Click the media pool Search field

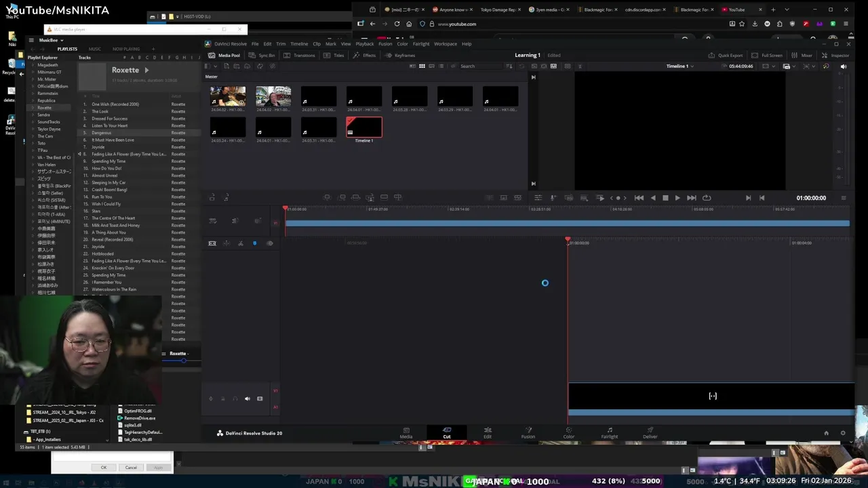(481, 66)
